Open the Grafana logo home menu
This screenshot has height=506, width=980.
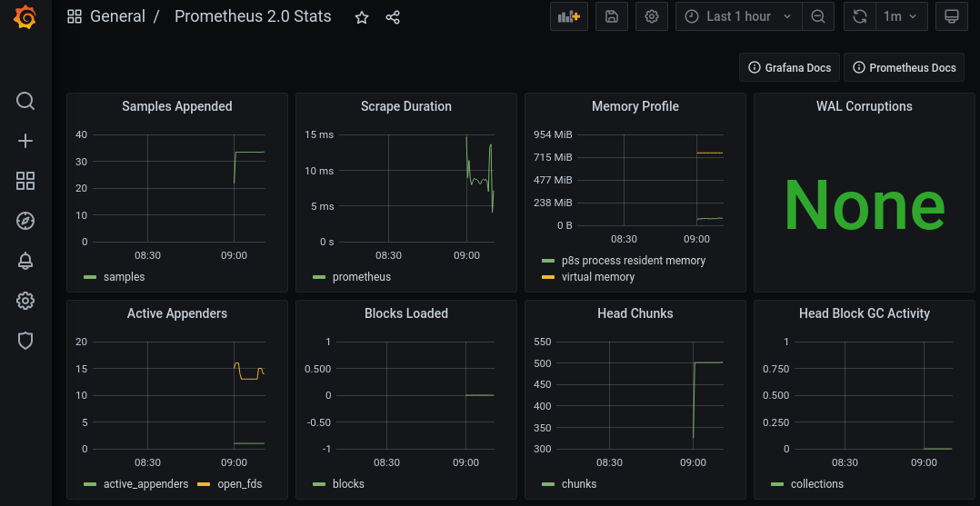[x=25, y=17]
